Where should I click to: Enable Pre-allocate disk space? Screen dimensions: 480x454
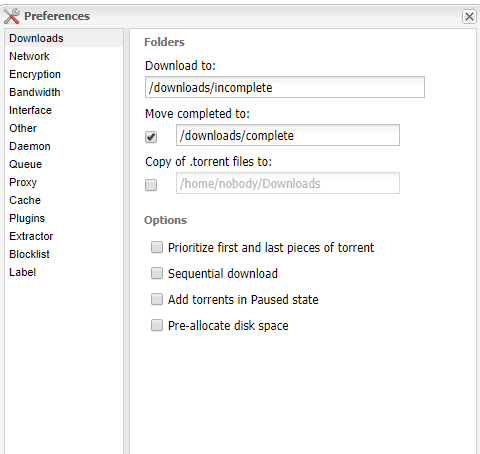point(157,325)
